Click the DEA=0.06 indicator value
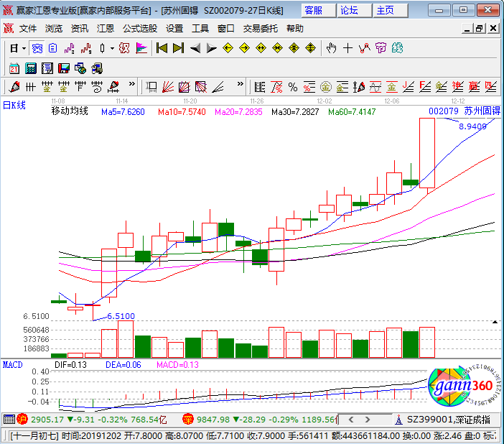Viewport: 504px width, 444px height. pyautogui.click(x=123, y=365)
